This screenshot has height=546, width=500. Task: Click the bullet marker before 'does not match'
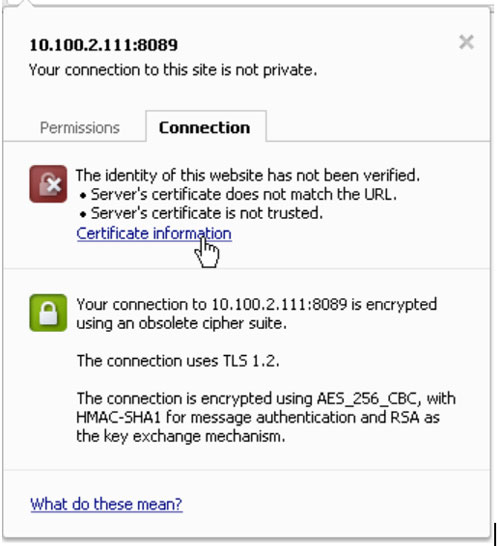pos(83,196)
